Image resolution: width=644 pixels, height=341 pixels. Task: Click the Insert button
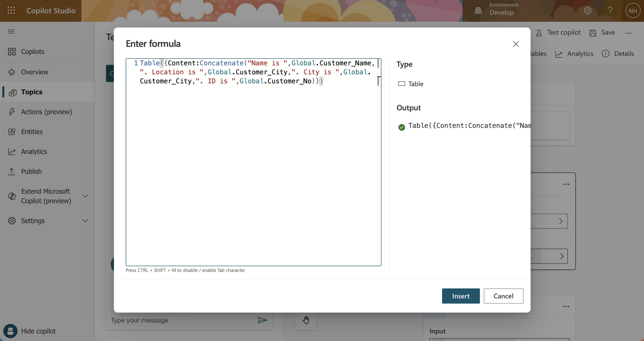pos(461,296)
